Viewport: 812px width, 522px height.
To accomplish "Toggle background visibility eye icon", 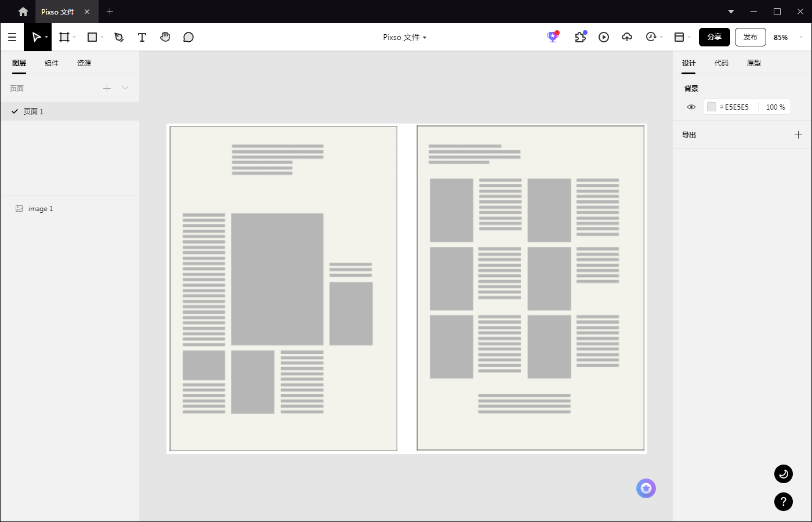I will pyautogui.click(x=691, y=107).
